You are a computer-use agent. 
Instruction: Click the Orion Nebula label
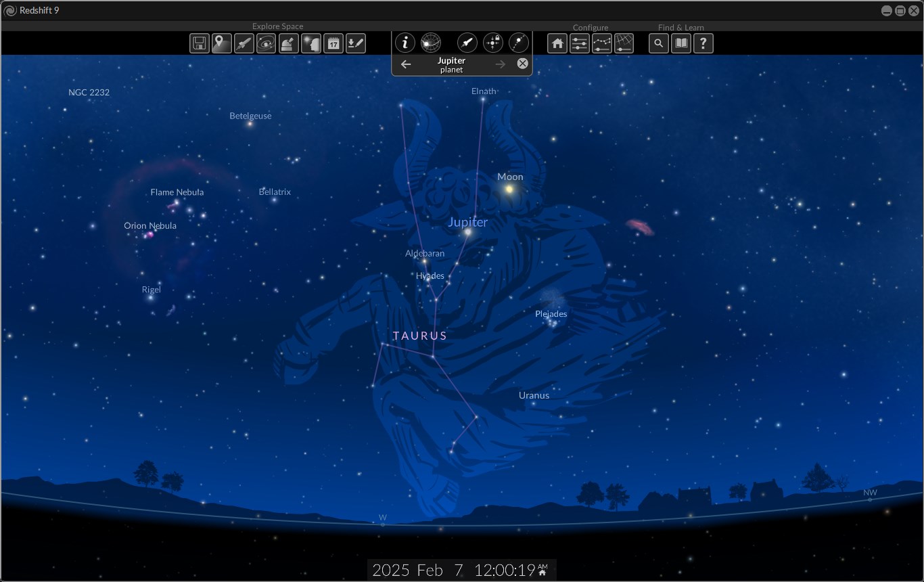tap(150, 225)
